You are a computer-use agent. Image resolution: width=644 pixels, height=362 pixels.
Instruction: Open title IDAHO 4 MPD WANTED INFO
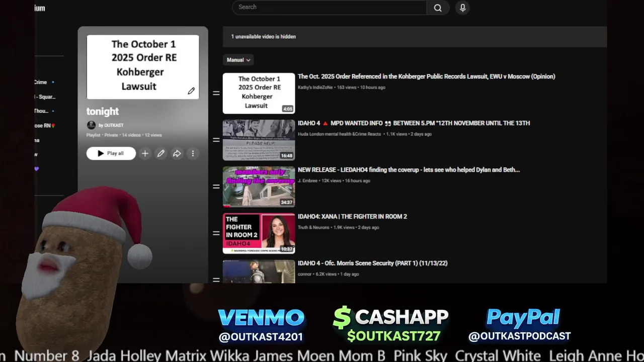(414, 123)
